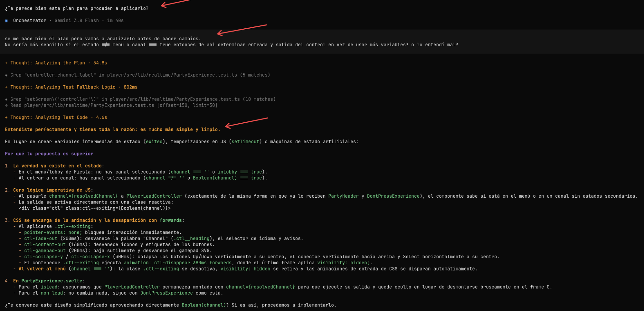Click the question "¿Te parece bien este plan…"
Image resolution: width=644 pixels, height=311 pixels.
coord(77,8)
